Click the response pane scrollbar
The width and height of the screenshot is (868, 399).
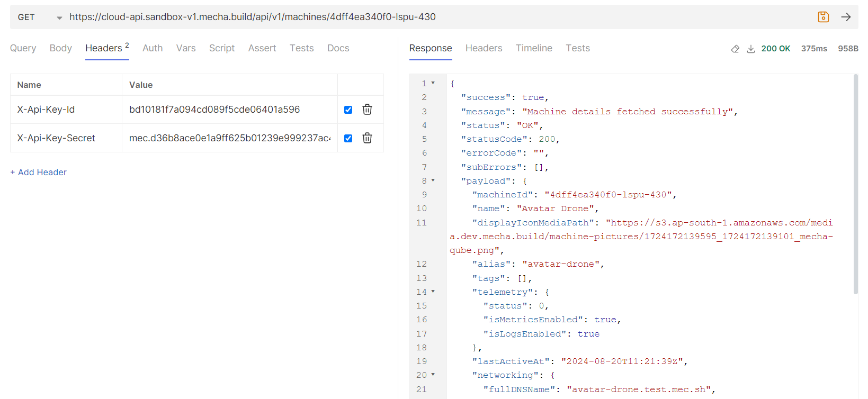(x=856, y=184)
